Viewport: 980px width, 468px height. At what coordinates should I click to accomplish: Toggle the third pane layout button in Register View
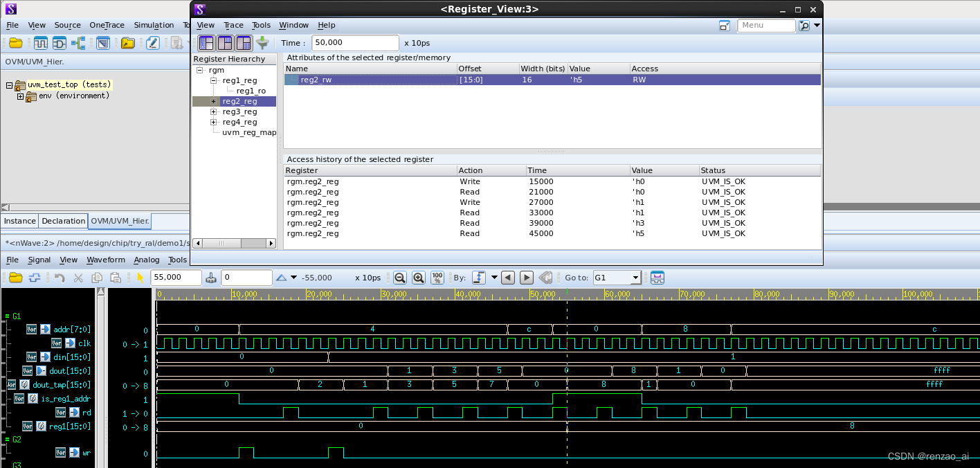(x=244, y=43)
